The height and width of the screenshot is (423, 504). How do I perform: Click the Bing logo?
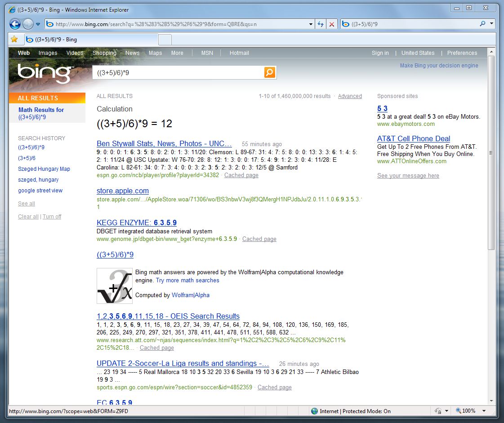45,73
